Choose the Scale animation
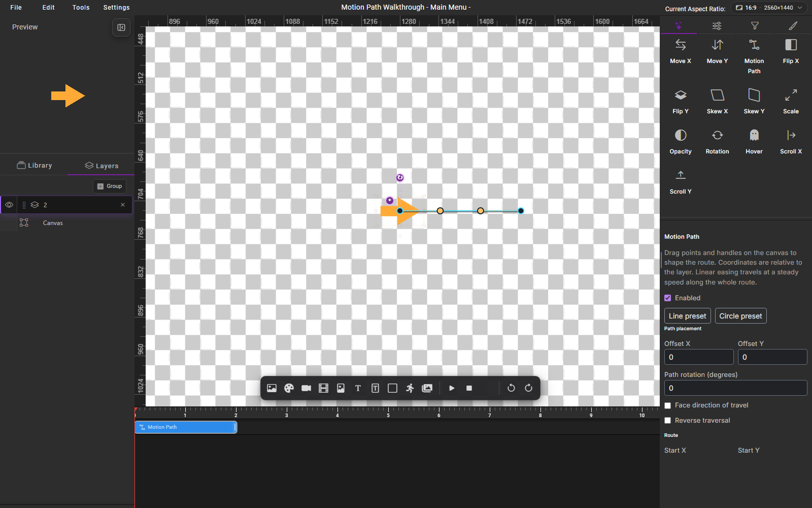 pos(791,102)
